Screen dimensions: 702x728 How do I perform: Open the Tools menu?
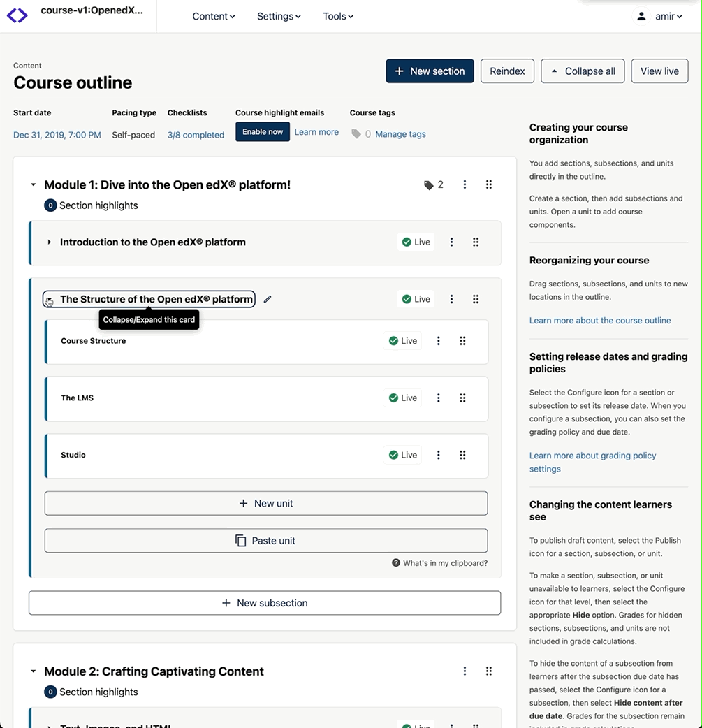[337, 16]
